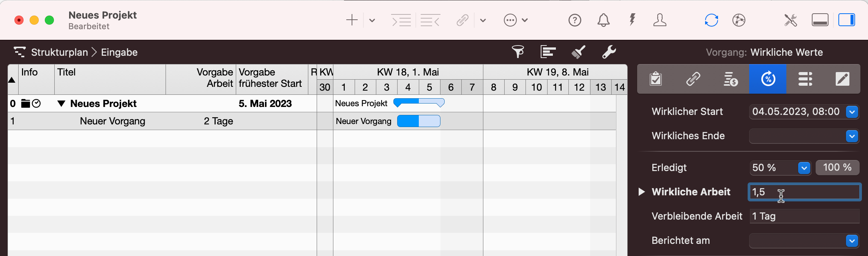Select the paintbrush styles icon
This screenshot has width=868, height=256.
tap(578, 52)
